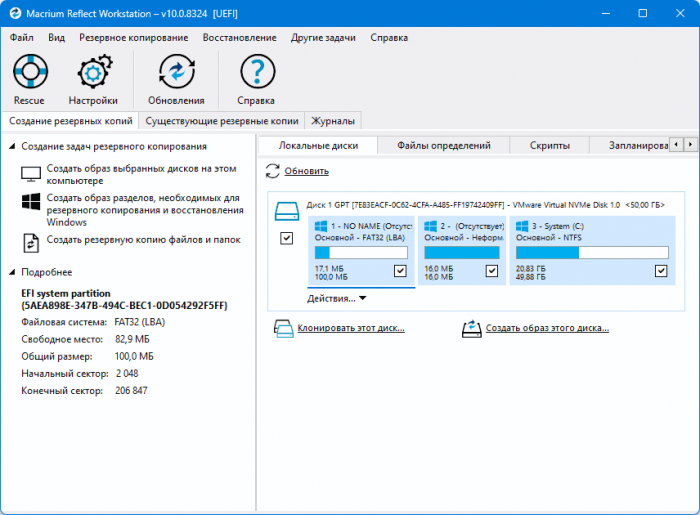Click usage bar of partition 1 NO NAME

(361, 253)
